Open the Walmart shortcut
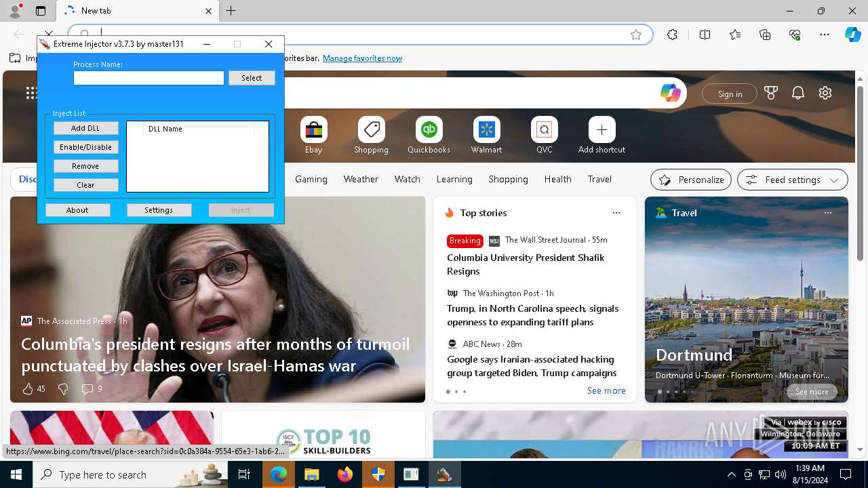Image resolution: width=868 pixels, height=488 pixels. 486,136
